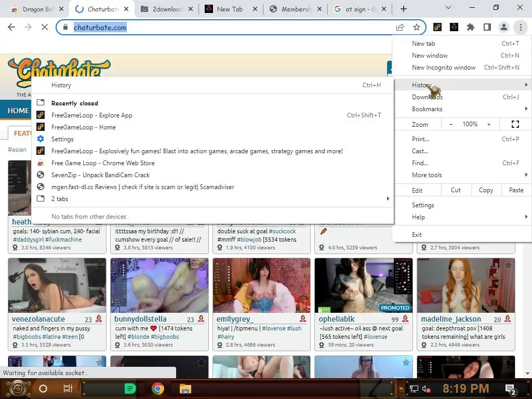Reopen 'FreeGameLoop - Explore App' tab
The width and height of the screenshot is (532, 399).
click(212, 115)
